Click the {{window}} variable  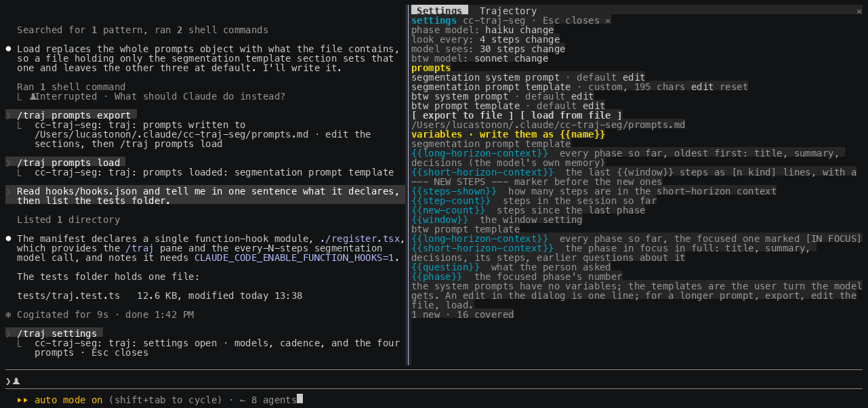click(x=440, y=220)
